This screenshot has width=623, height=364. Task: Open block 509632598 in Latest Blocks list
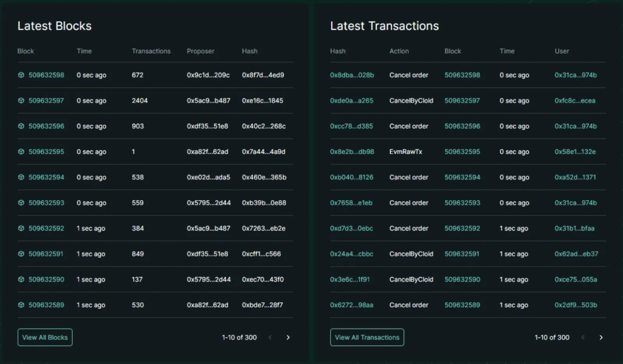point(46,75)
